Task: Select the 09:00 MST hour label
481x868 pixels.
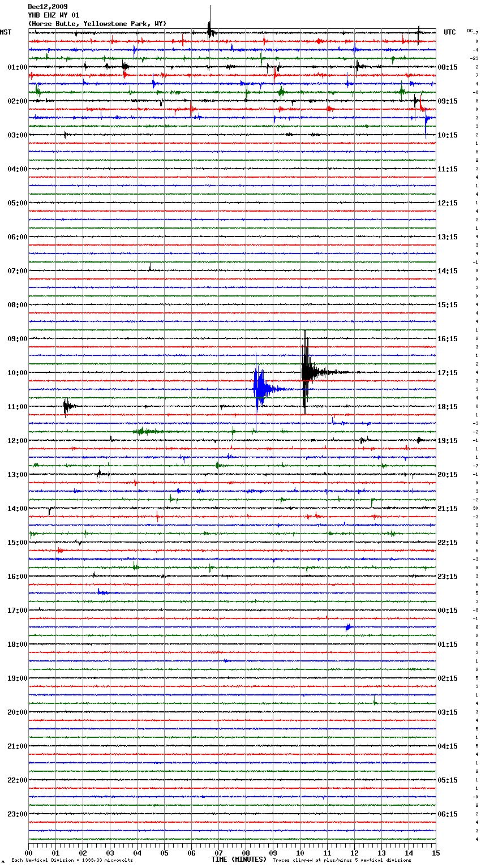Action: (x=18, y=339)
